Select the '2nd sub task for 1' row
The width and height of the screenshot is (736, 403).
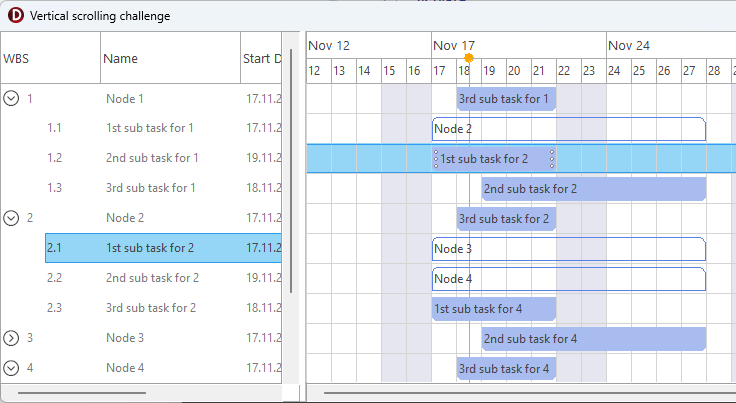(x=152, y=158)
